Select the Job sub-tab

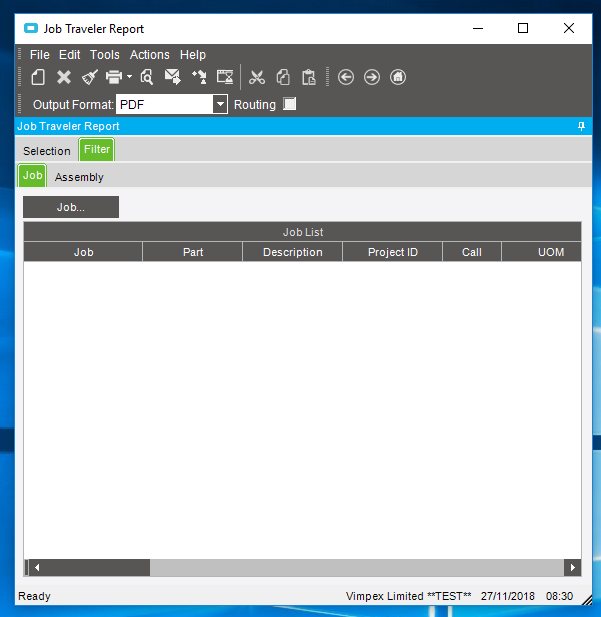pyautogui.click(x=32, y=175)
